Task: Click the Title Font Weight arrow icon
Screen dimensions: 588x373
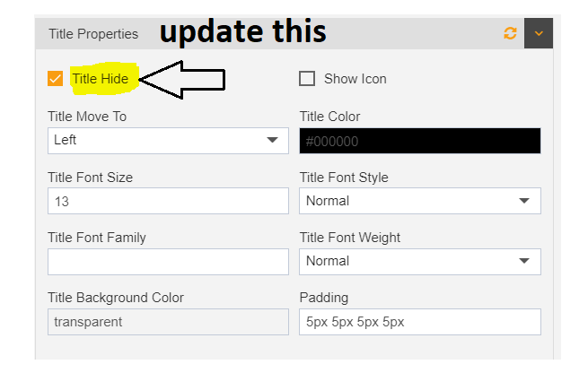Action: click(524, 261)
